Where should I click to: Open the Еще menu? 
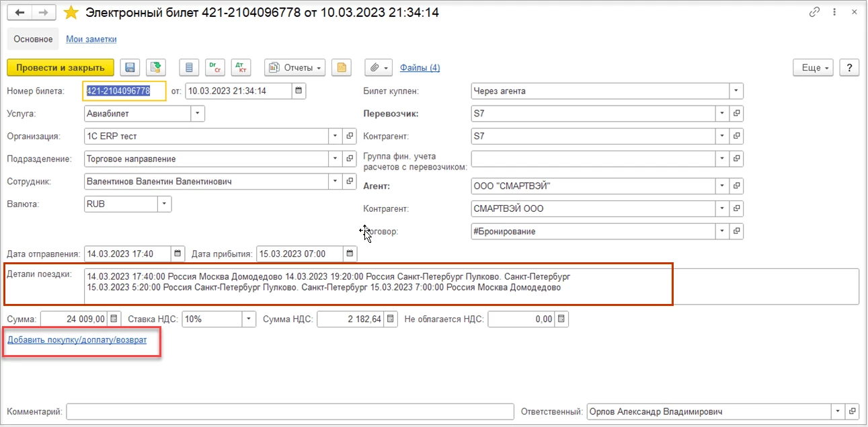814,67
